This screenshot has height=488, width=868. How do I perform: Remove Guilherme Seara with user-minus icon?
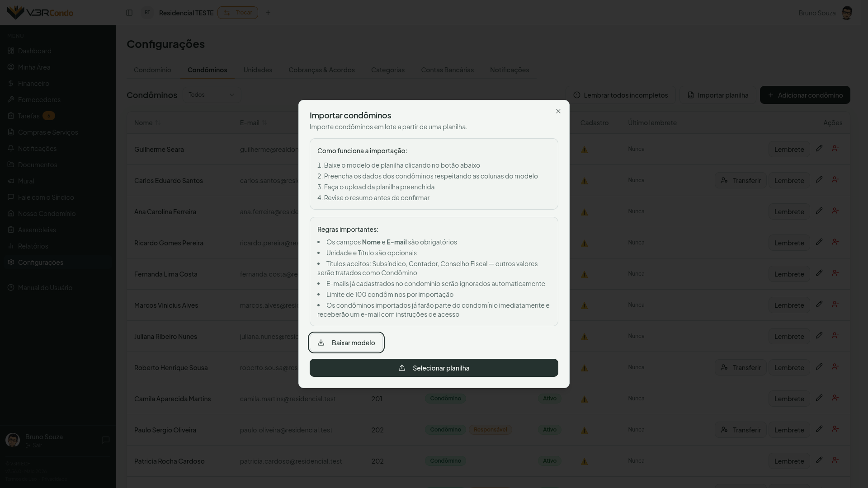(835, 148)
